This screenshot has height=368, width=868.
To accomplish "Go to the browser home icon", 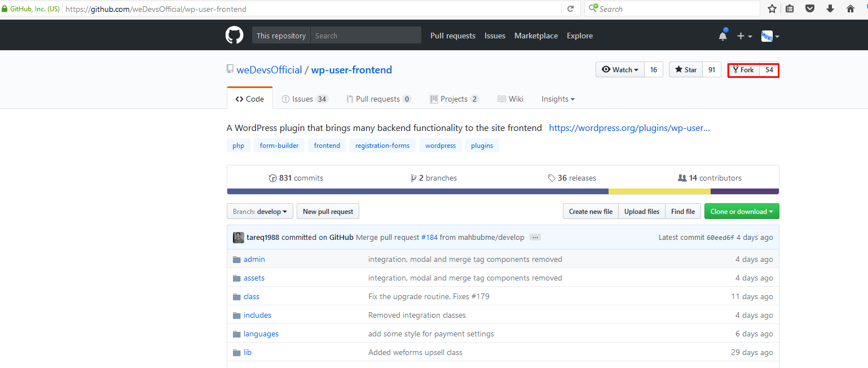I will coord(851,9).
